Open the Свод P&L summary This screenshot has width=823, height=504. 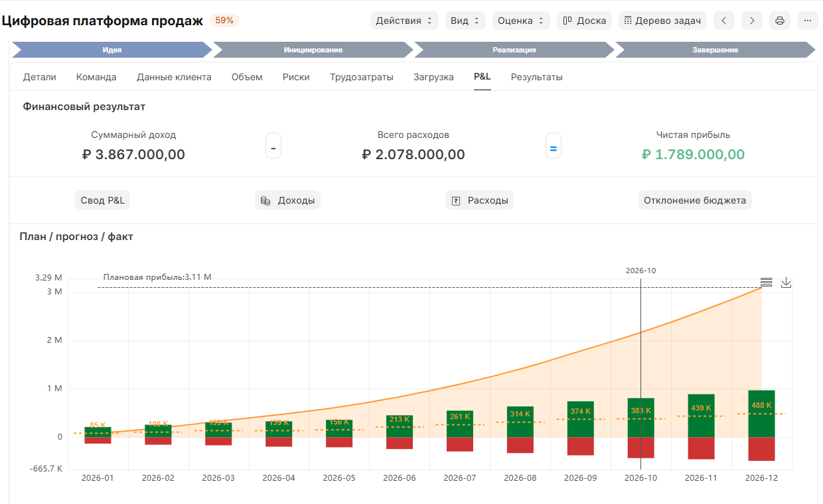point(102,200)
